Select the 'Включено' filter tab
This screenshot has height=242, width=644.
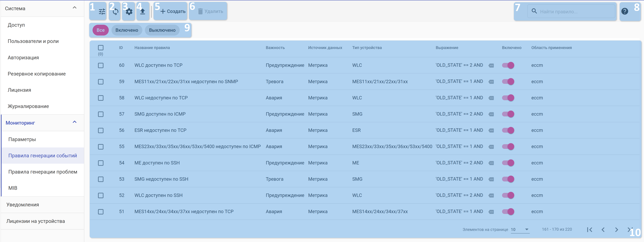click(127, 30)
